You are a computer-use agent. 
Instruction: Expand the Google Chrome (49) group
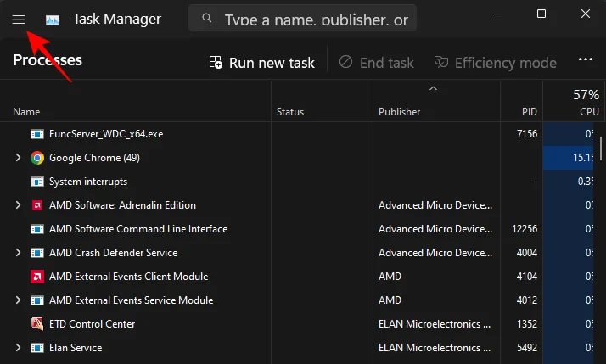tap(18, 158)
